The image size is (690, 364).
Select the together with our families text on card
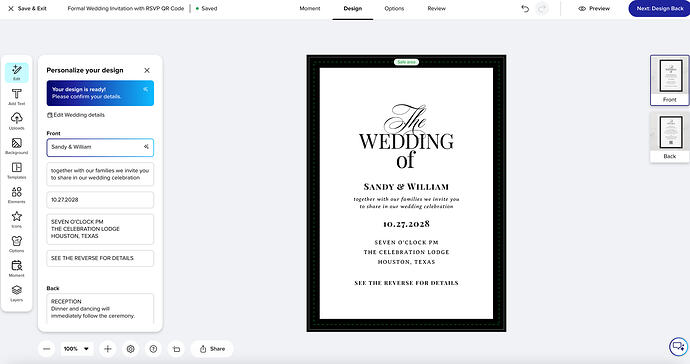pos(406,202)
